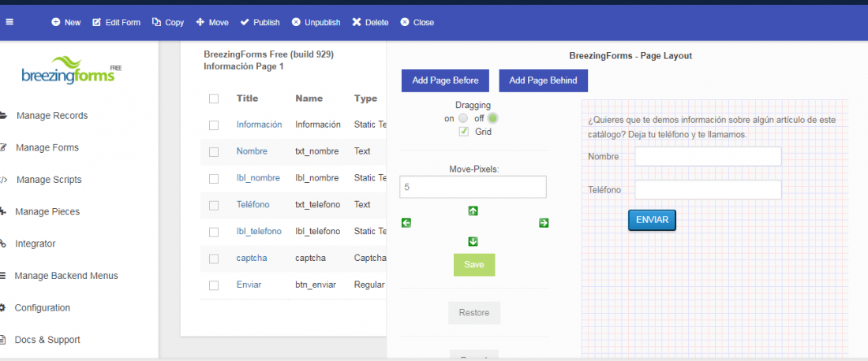Image resolution: width=868 pixels, height=361 pixels.
Task: Check the box for the captcha row
Action: pos(214,259)
